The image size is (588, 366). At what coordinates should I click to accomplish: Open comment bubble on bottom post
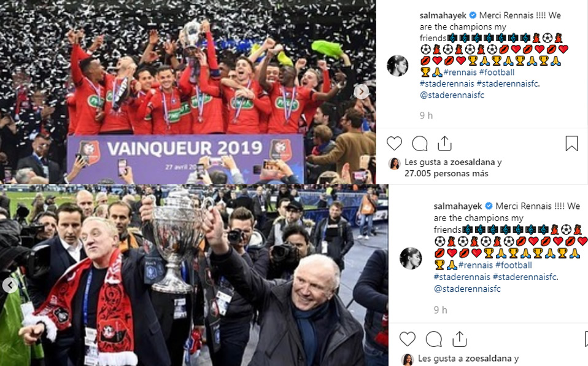(434, 340)
